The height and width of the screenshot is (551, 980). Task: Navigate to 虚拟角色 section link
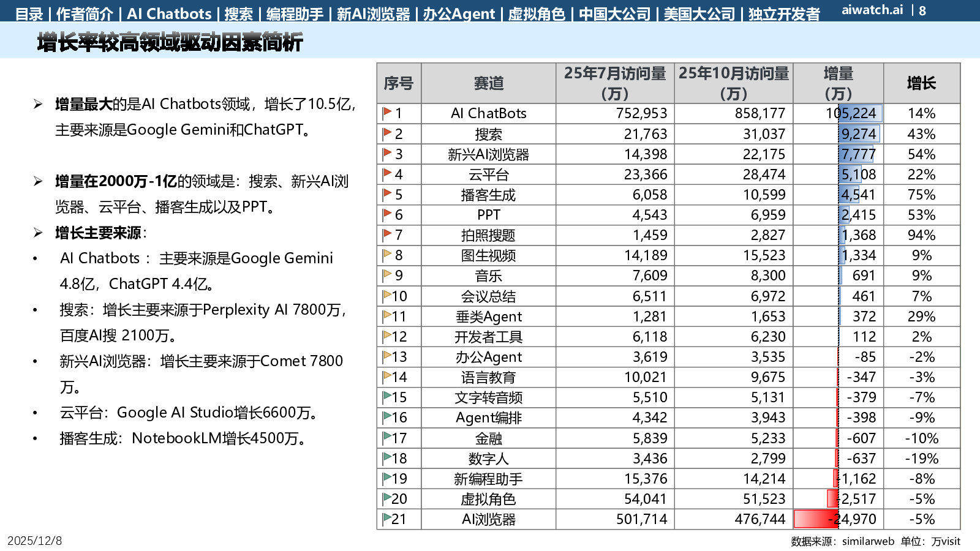[x=537, y=13]
